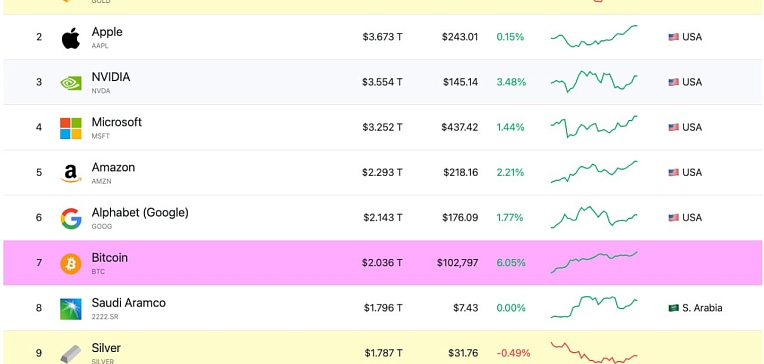The height and width of the screenshot is (364, 764).
Task: Click the Microsoft logo icon
Action: tap(71, 128)
